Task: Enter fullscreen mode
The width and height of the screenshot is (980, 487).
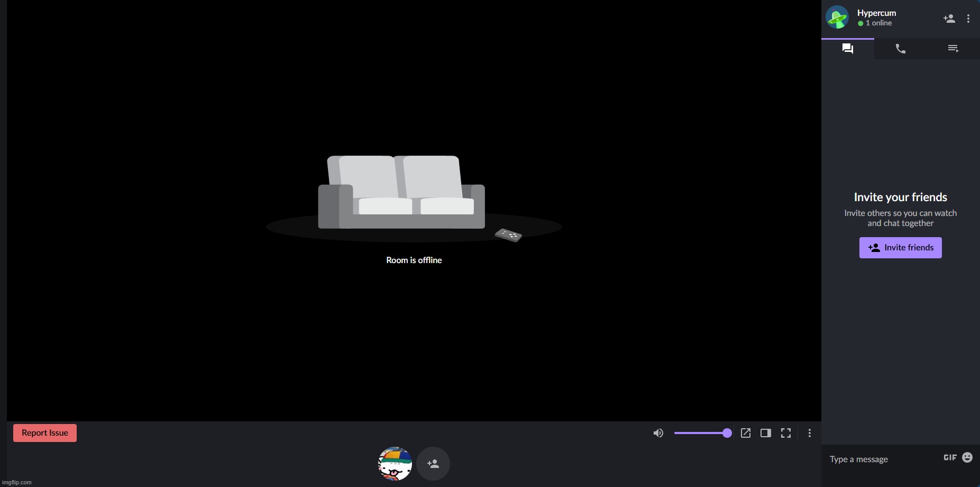Action: pos(786,433)
